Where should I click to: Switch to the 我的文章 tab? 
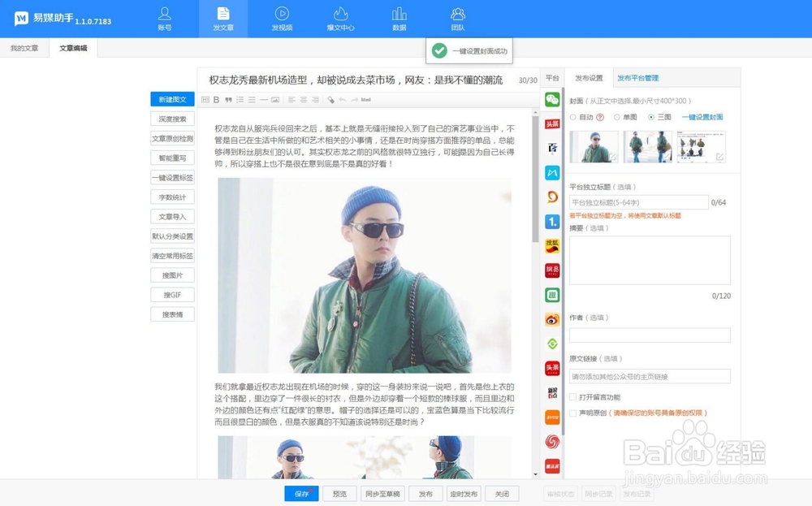point(24,48)
